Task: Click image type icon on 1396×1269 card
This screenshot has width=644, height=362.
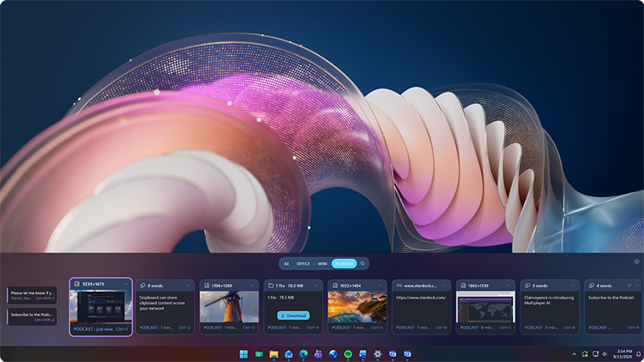Action: click(x=207, y=286)
